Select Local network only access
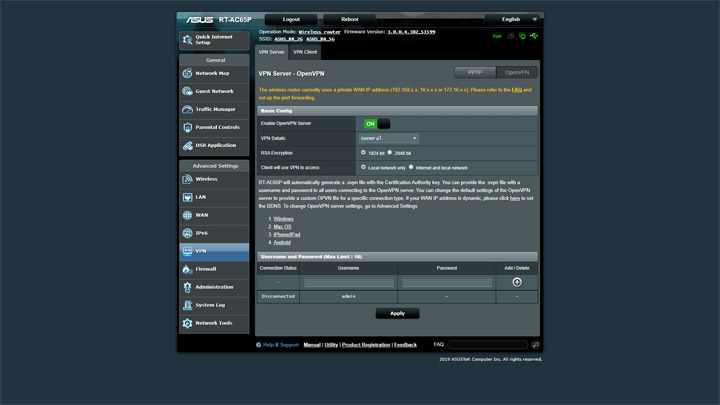 (363, 167)
